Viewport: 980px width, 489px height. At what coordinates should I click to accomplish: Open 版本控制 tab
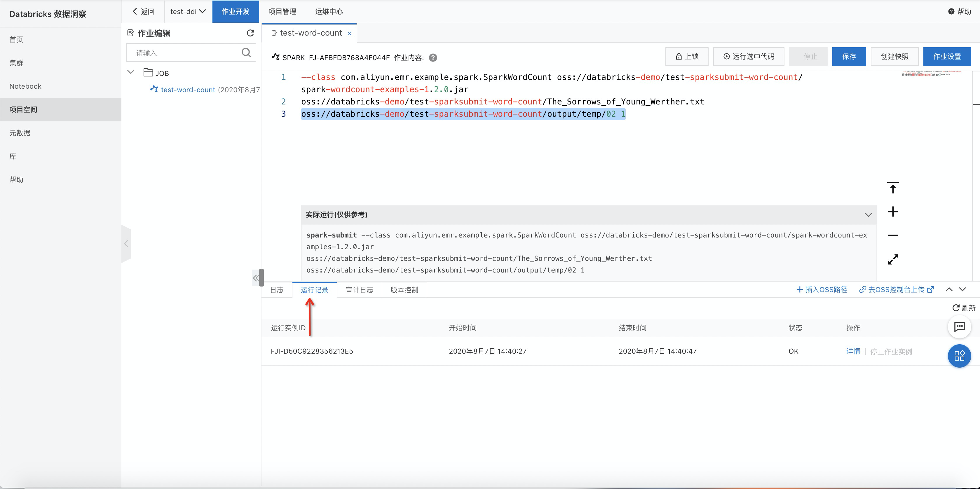(x=404, y=290)
